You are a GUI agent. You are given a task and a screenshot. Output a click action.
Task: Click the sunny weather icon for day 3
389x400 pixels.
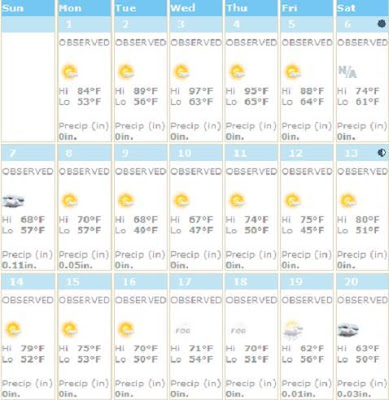click(x=182, y=72)
